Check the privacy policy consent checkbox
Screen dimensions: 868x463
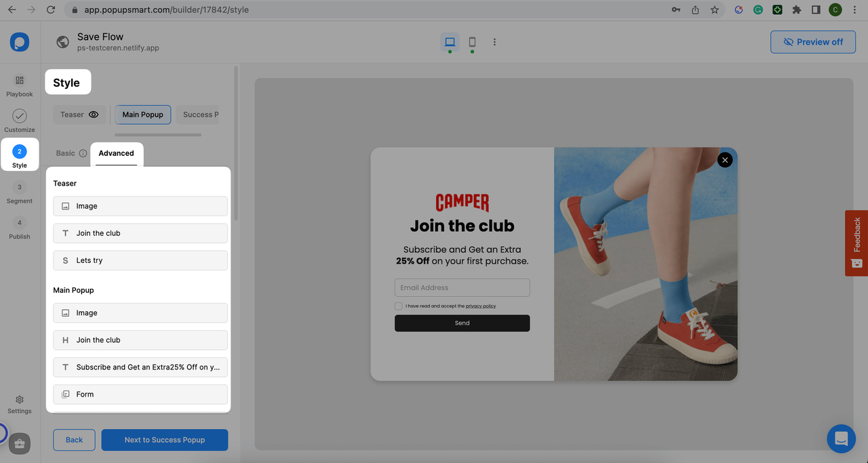[398, 306]
